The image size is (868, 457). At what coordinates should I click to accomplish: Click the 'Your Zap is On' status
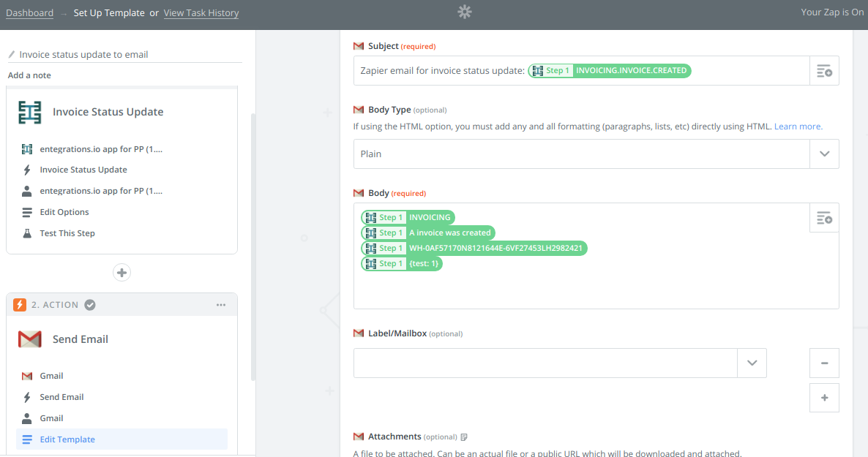pos(833,12)
